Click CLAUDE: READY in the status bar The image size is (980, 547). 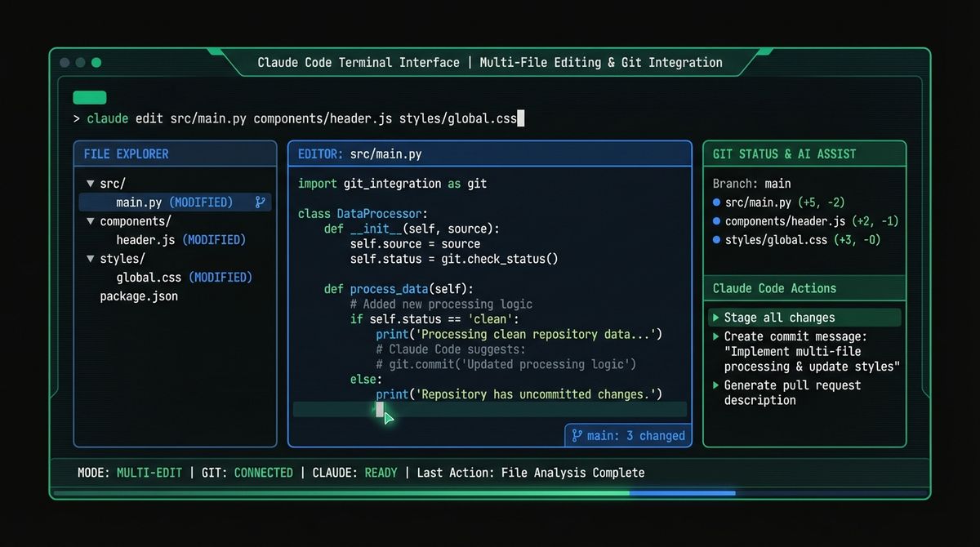(x=355, y=473)
